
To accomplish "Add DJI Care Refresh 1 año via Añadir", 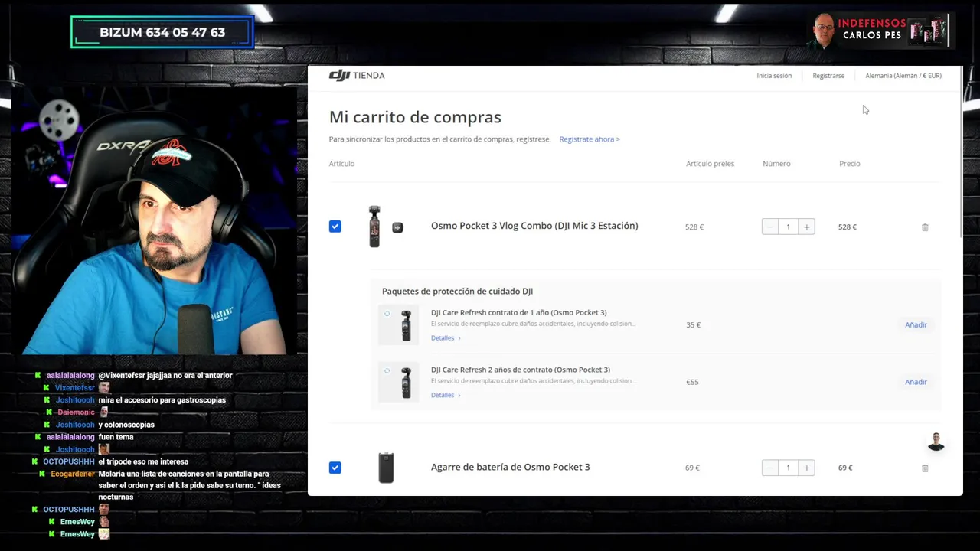I will [916, 324].
